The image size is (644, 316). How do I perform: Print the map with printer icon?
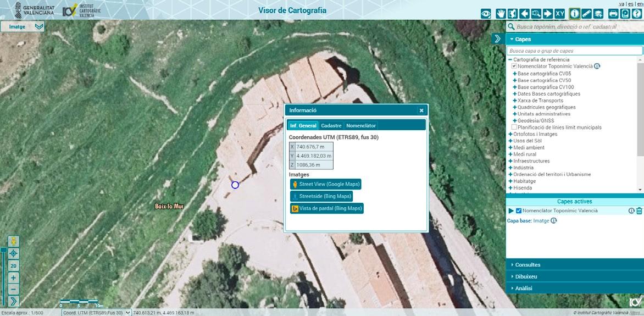point(613,14)
